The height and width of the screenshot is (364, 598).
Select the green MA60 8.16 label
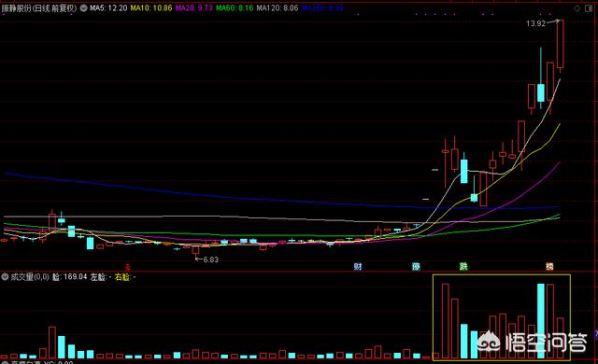tap(235, 7)
